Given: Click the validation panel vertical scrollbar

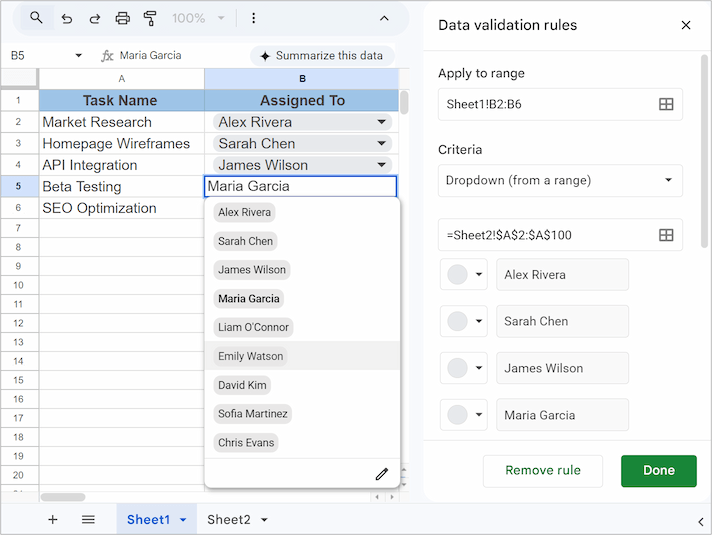Looking at the screenshot, I should 704,151.
